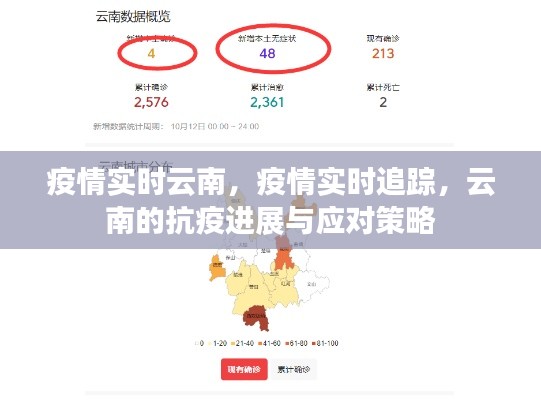
Task: Click the current confirmed count 213
Action: 383,53
